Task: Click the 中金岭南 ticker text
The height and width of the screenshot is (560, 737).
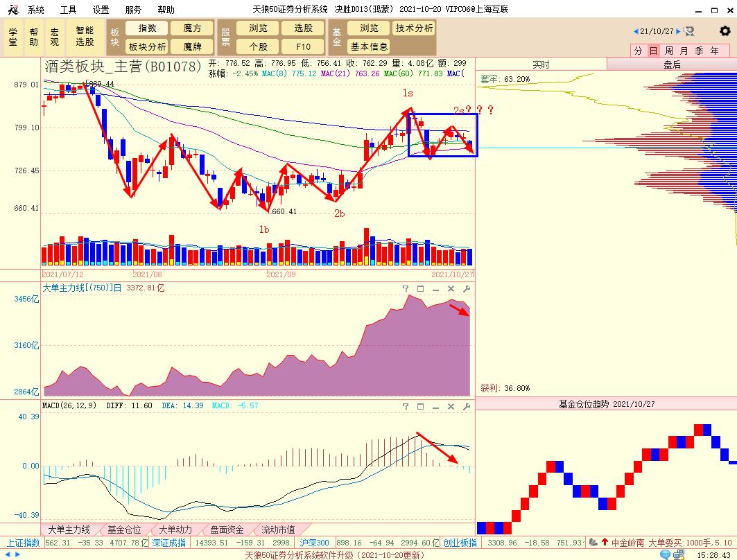Action: (627, 543)
